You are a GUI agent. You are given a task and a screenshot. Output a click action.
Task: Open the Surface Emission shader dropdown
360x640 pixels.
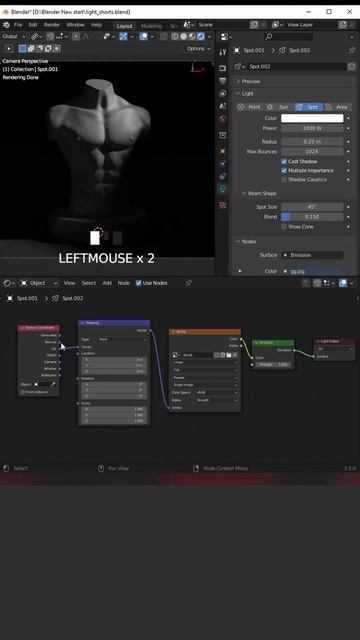pyautogui.click(x=312, y=255)
